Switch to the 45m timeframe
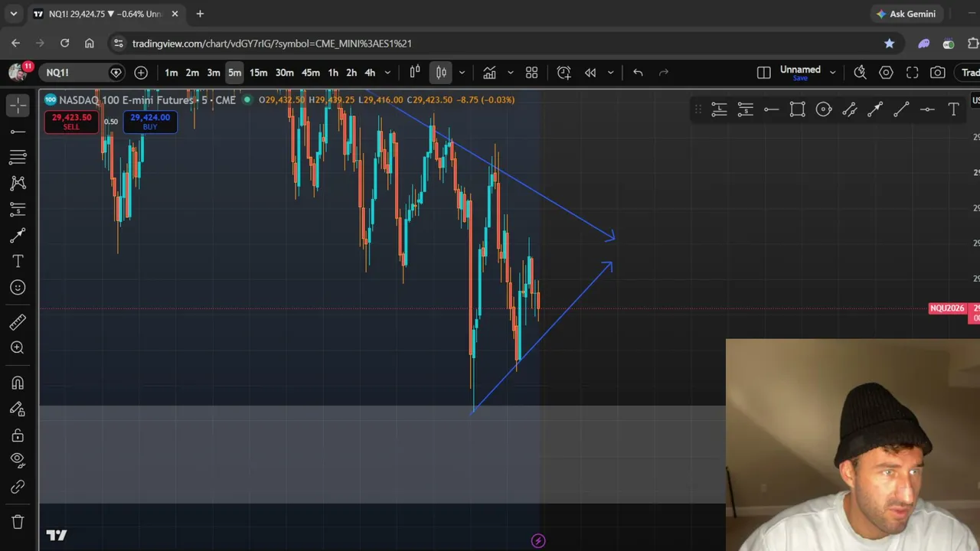980x551 pixels. (310, 73)
